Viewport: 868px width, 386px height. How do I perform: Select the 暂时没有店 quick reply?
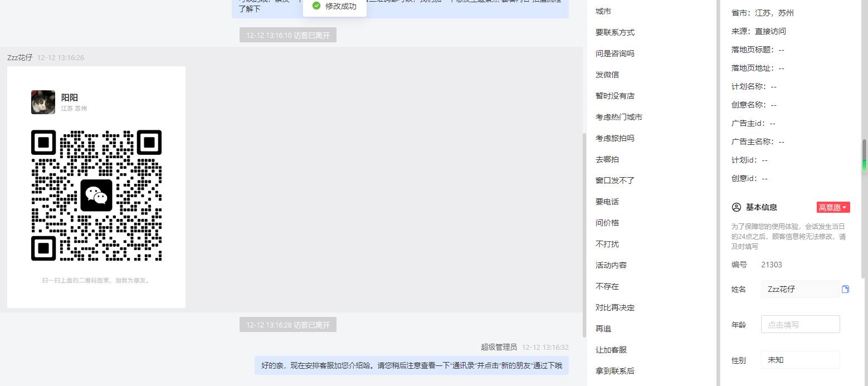point(615,96)
